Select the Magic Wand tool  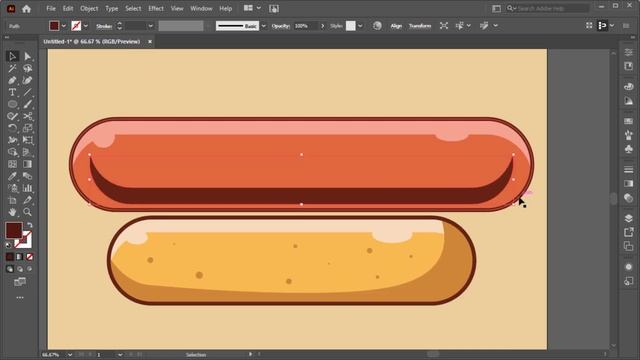click(x=12, y=68)
